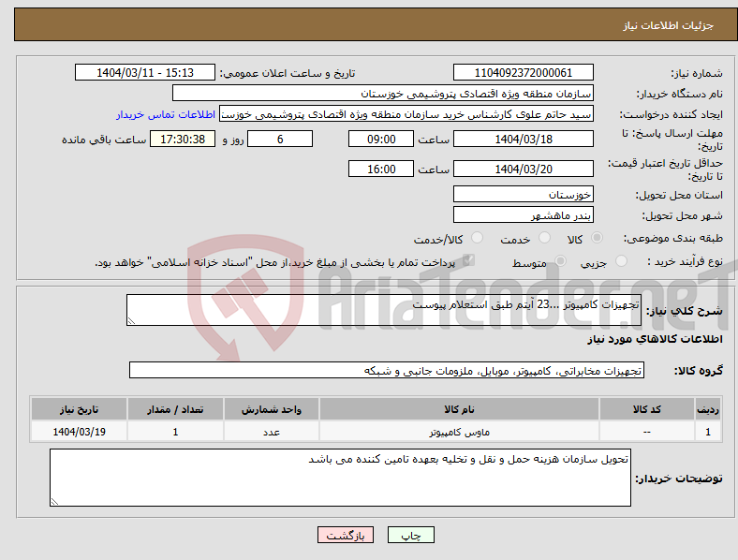
Task: Click the resize handle of buyer notes textarea
Action: click(54, 502)
